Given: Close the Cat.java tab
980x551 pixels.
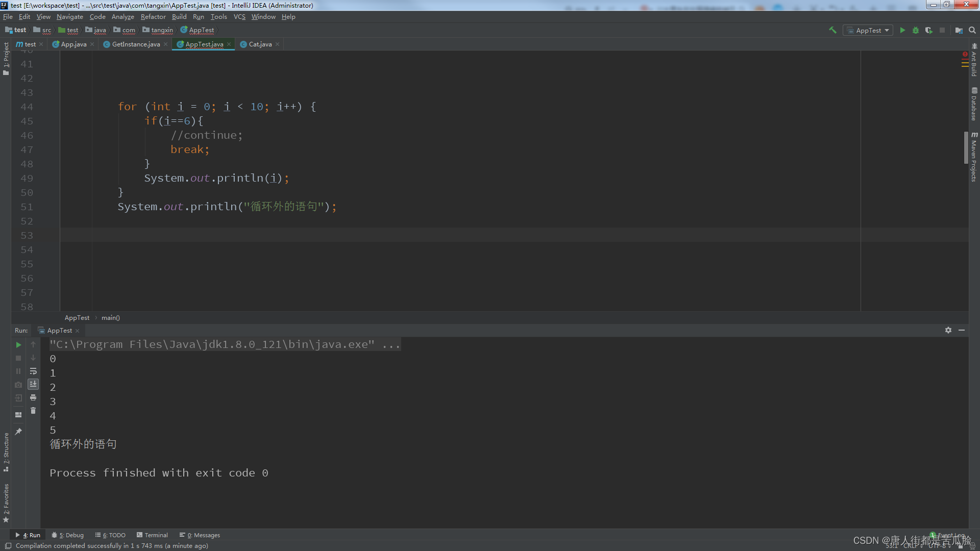Looking at the screenshot, I should [x=278, y=44].
